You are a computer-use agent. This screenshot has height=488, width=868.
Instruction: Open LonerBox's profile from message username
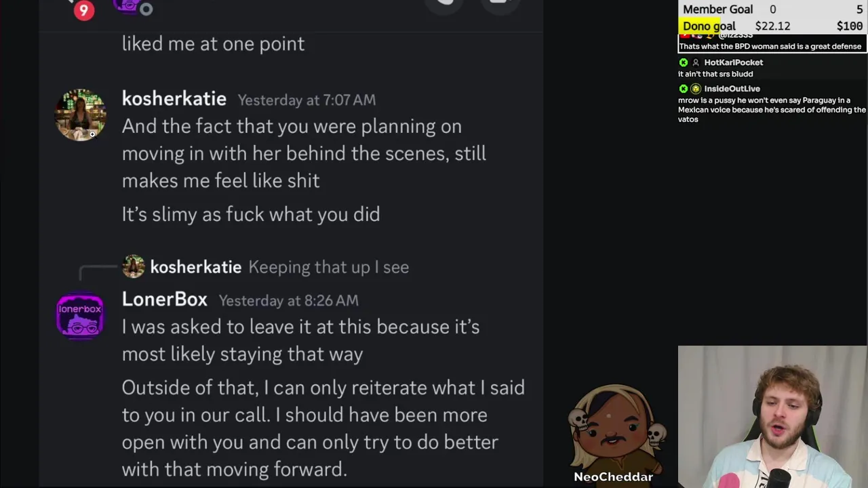tap(165, 300)
